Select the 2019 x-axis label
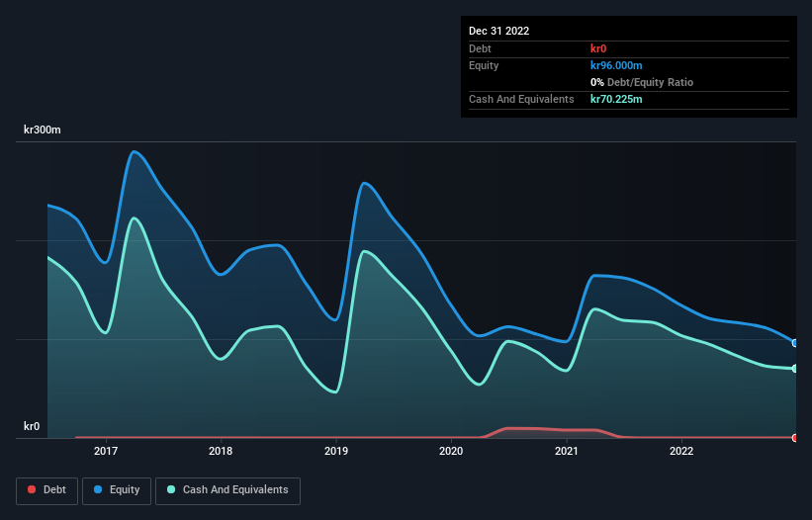The width and height of the screenshot is (812, 520). (x=336, y=451)
